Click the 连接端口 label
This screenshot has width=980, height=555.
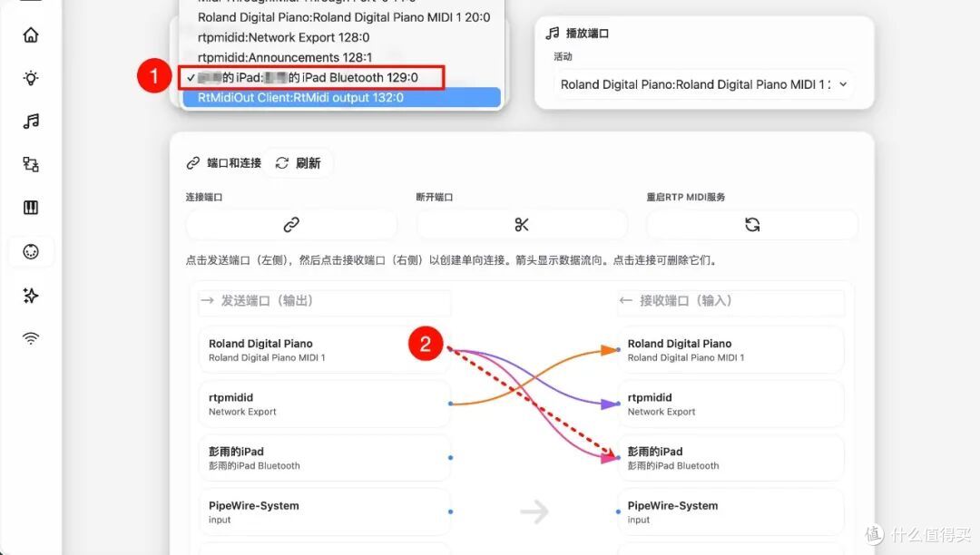click(x=204, y=198)
